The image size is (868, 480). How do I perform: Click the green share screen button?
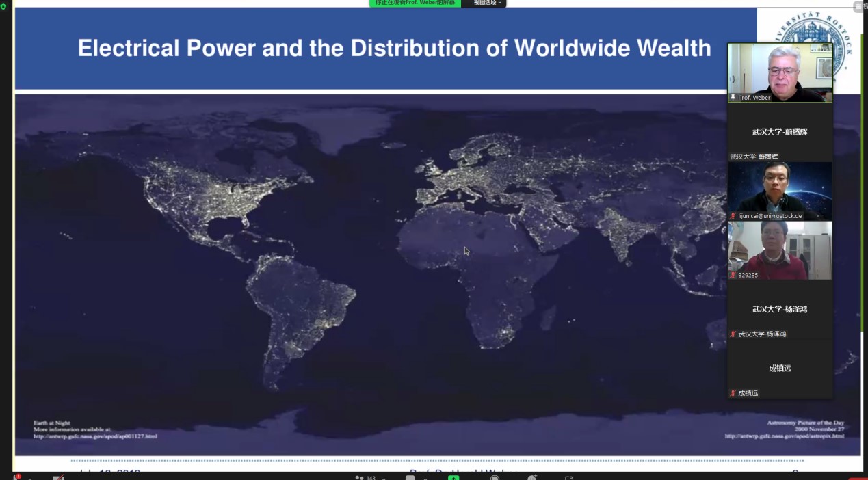[453, 477]
